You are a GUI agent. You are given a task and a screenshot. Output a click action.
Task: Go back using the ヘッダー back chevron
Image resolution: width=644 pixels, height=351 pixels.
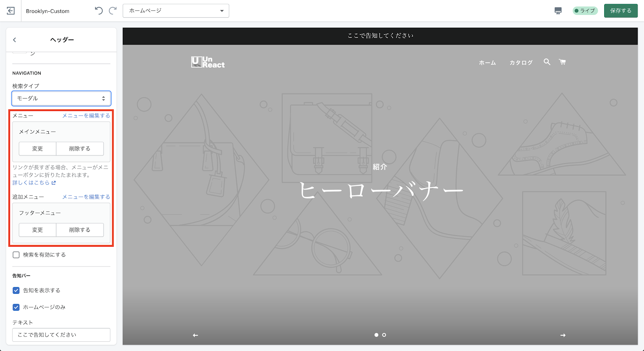pos(15,40)
